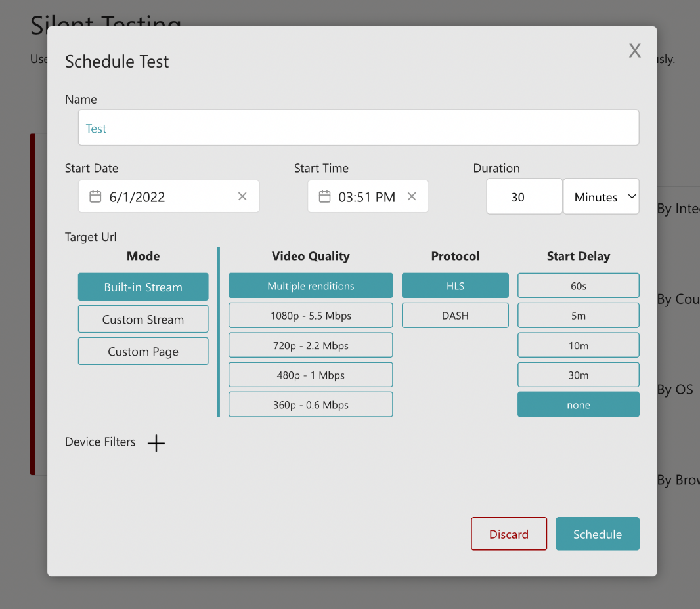The image size is (700, 609).
Task: Discard the scheduled test
Action: (509, 534)
